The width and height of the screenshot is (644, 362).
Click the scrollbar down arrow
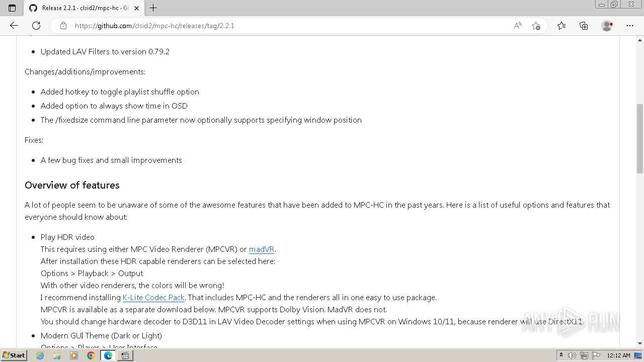[639, 343]
